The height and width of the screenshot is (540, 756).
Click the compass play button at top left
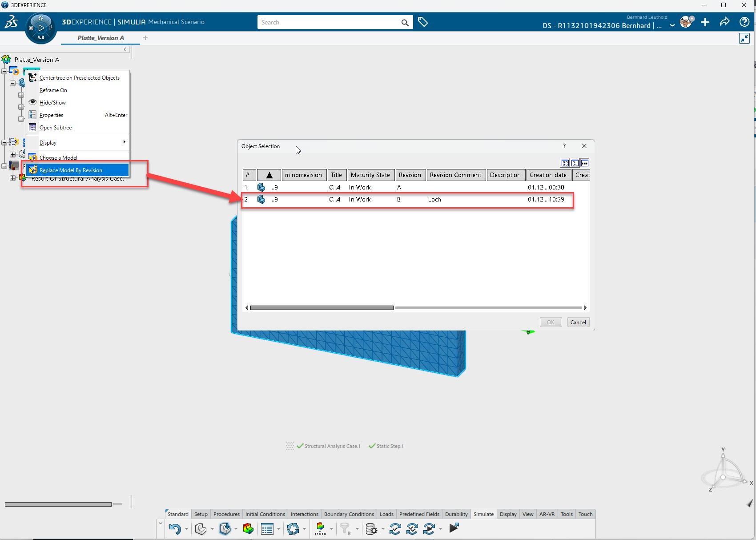(41, 28)
